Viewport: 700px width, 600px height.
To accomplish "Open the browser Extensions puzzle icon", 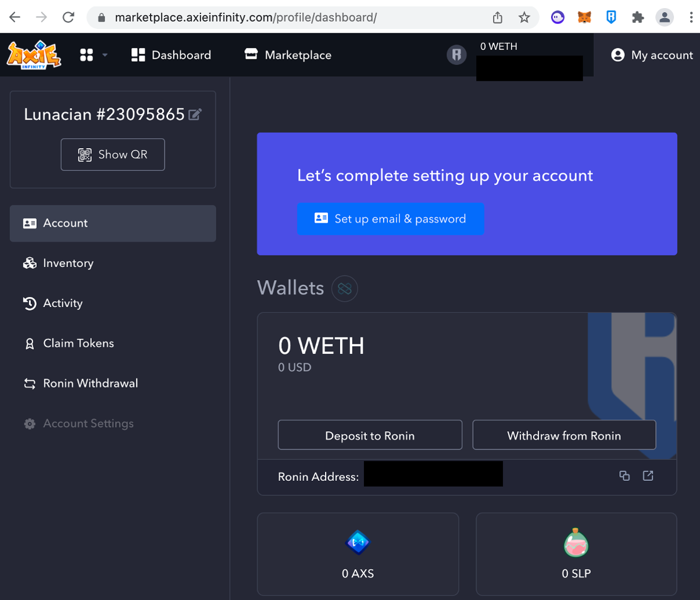I will click(x=638, y=17).
